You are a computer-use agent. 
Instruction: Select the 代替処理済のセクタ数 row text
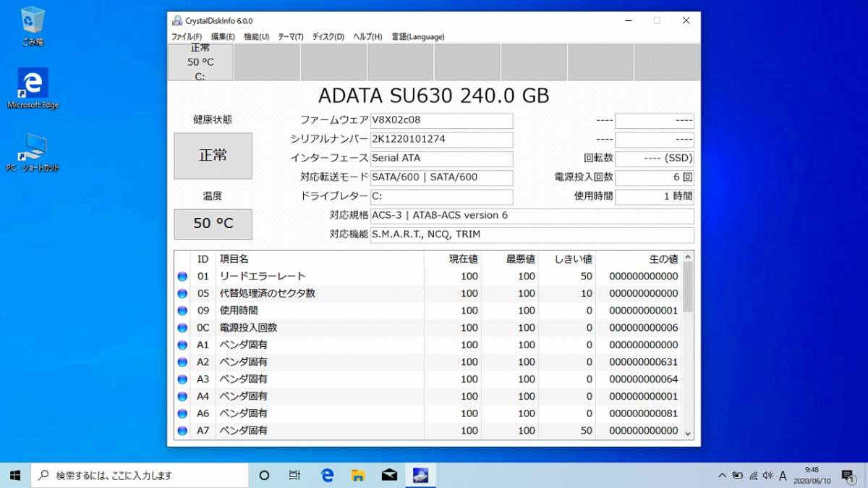click(268, 294)
